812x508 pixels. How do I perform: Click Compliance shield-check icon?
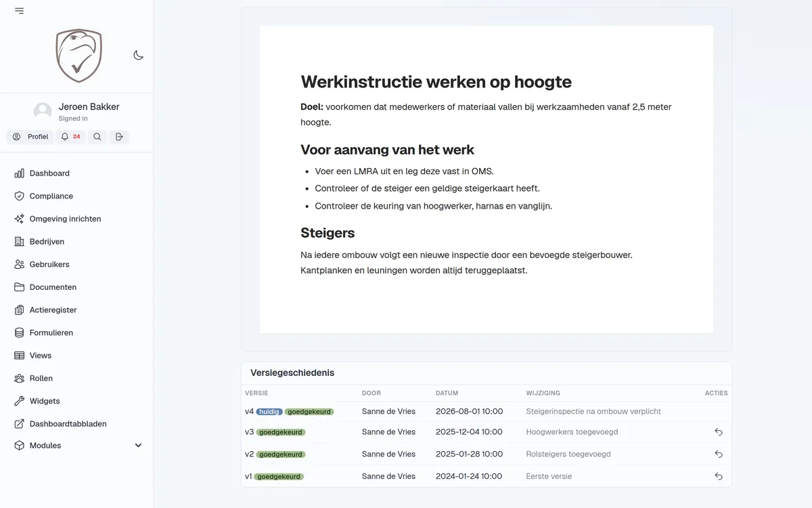[x=19, y=196]
